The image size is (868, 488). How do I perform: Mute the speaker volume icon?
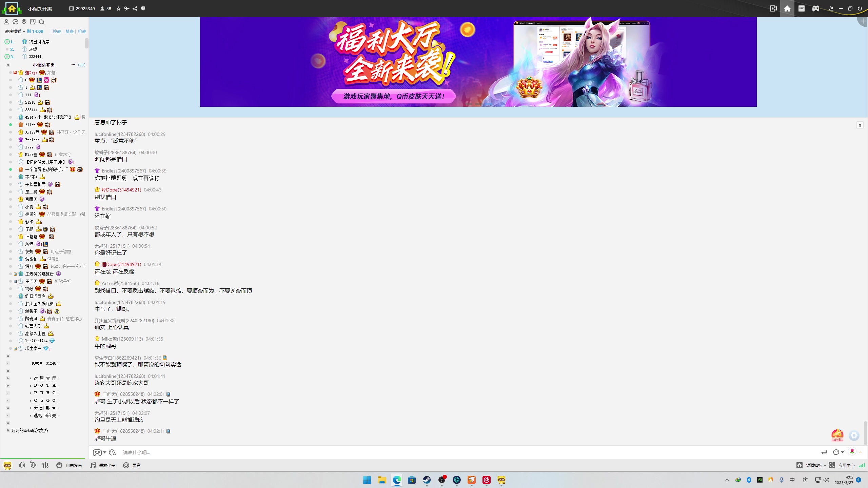pyautogui.click(x=22, y=465)
